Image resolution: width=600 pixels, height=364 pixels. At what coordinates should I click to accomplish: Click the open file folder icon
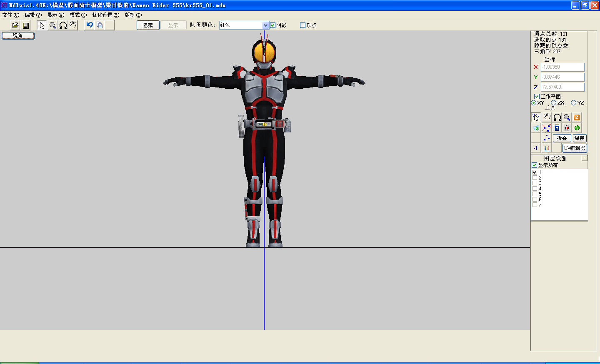coord(15,25)
